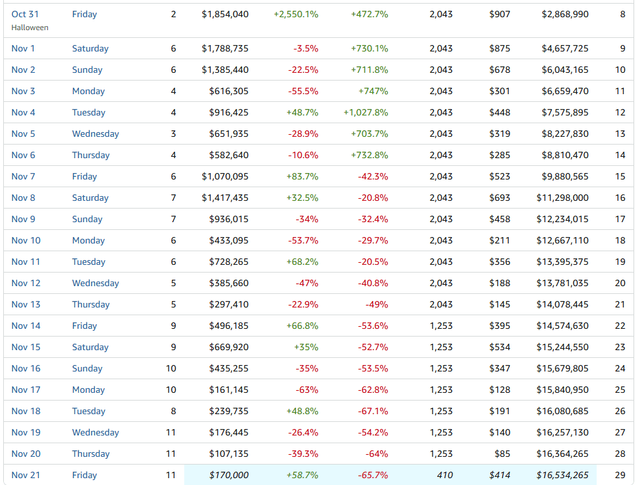640x485 pixels.
Task: Click the $1,854,040 daily gross cell
Action: (224, 15)
